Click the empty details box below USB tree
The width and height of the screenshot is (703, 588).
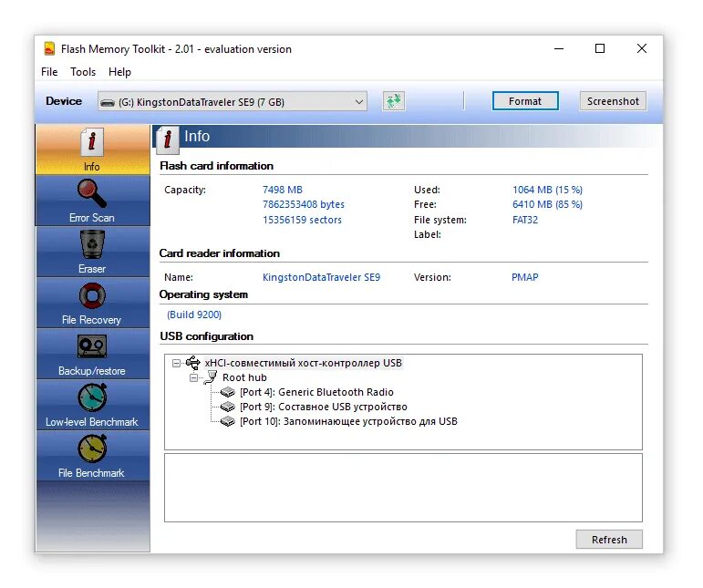click(x=403, y=488)
